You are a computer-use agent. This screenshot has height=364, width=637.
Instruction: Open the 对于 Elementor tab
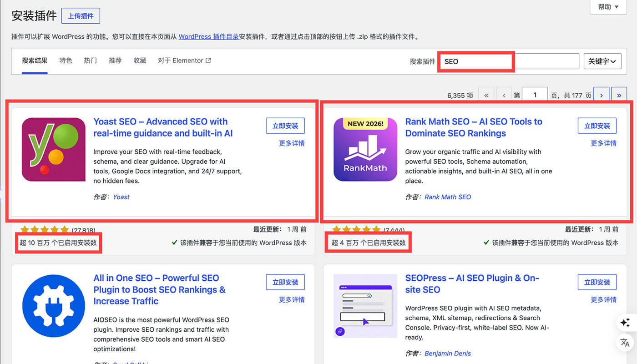184,61
